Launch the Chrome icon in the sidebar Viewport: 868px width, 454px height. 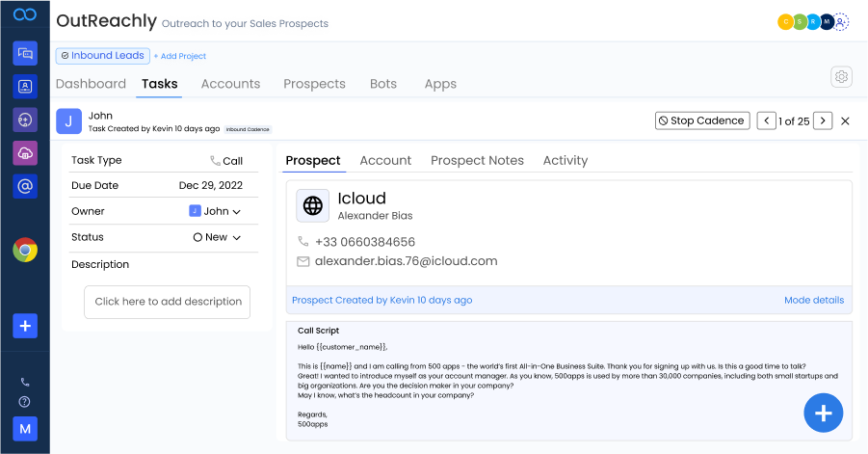click(x=25, y=251)
